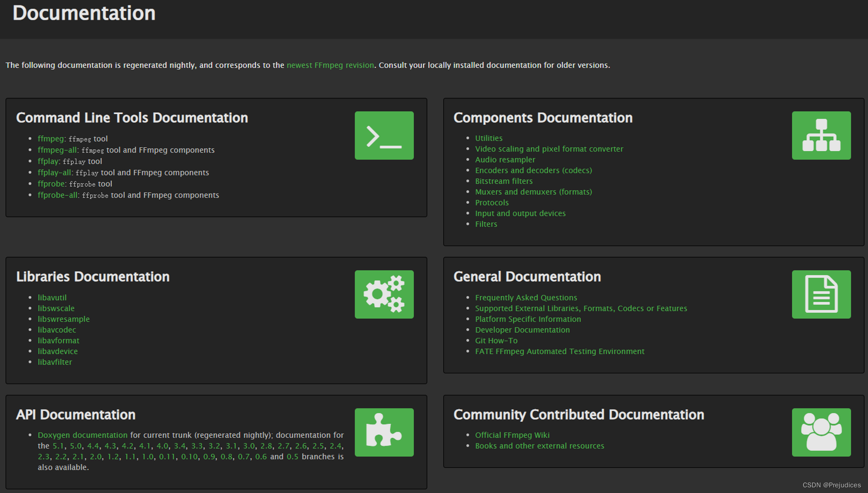
Task: Click the people group icon for Community Documentation
Action: tap(821, 432)
